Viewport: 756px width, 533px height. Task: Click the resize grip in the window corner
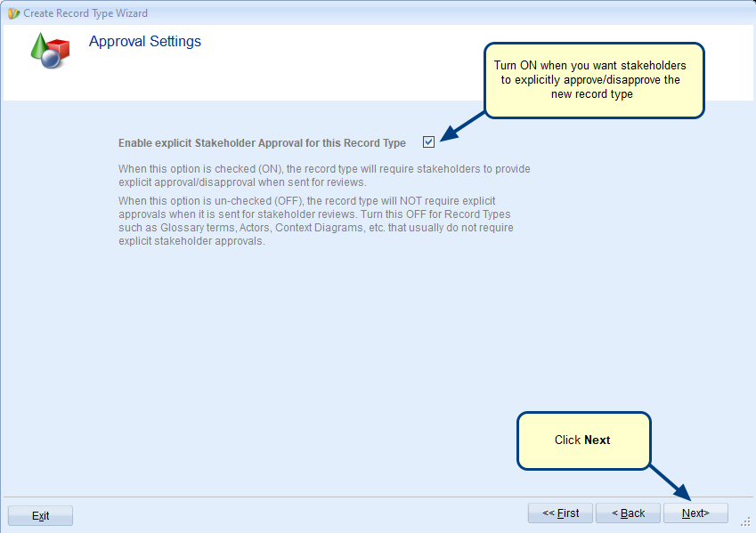click(744, 523)
